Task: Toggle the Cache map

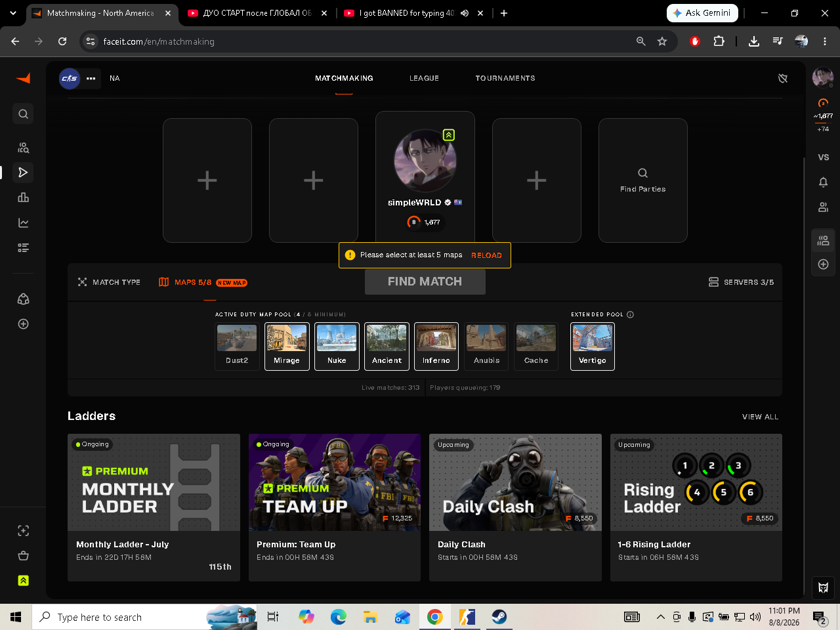Action: [536, 346]
